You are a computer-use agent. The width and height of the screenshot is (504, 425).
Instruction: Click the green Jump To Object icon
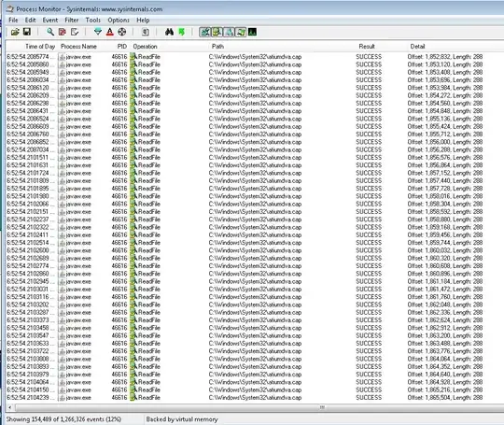tap(182, 32)
